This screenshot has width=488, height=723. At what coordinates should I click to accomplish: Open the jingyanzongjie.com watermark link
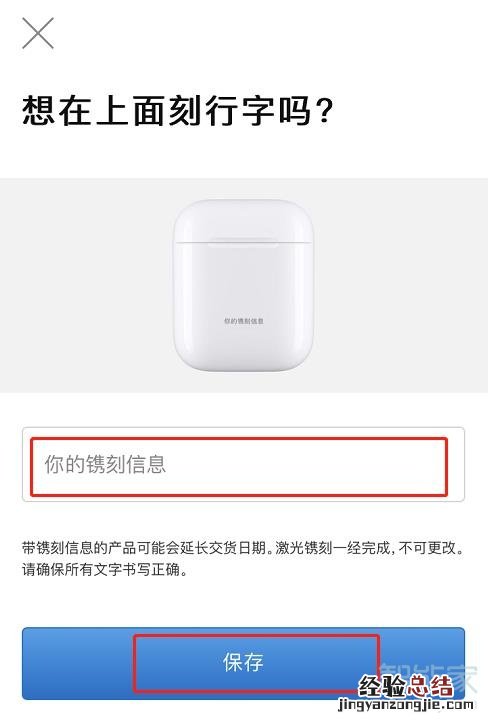pos(406,705)
